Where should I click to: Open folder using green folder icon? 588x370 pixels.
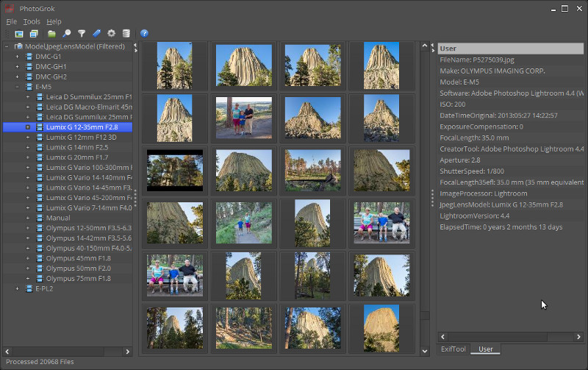tap(51, 34)
